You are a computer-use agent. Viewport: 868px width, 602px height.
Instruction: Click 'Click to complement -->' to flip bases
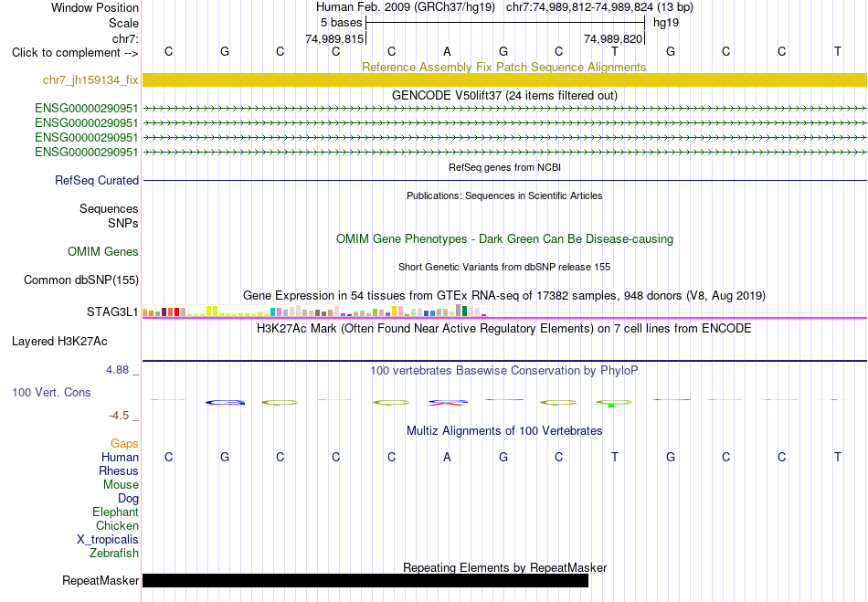pyautogui.click(x=75, y=53)
